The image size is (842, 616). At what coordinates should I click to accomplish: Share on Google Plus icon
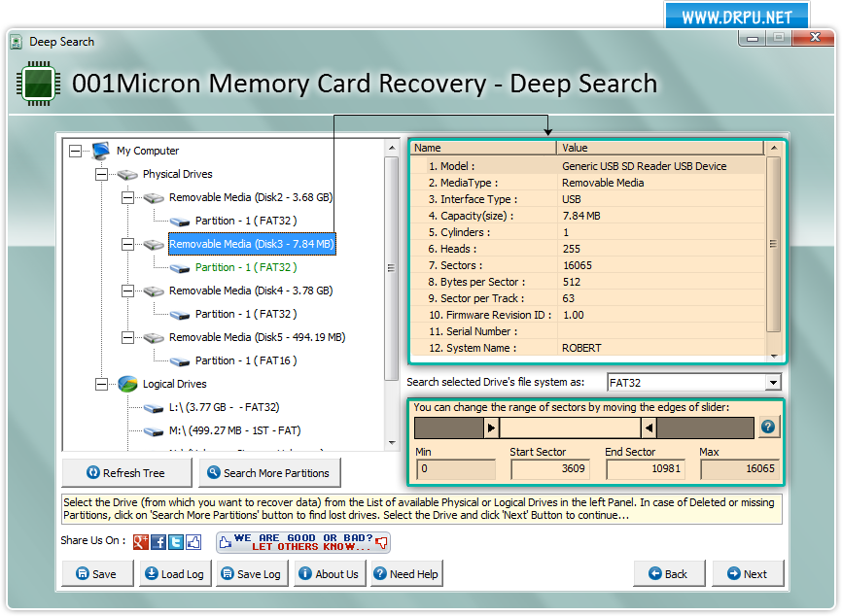(x=141, y=542)
